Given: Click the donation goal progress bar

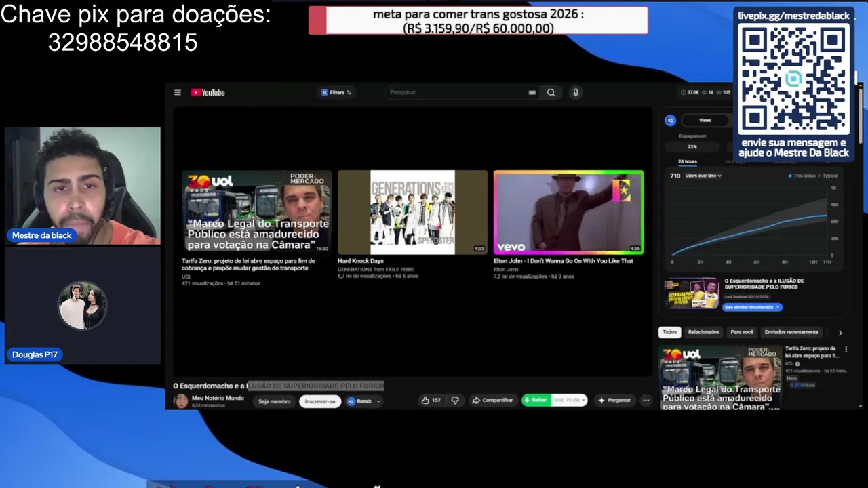Looking at the screenshot, I should [478, 20].
